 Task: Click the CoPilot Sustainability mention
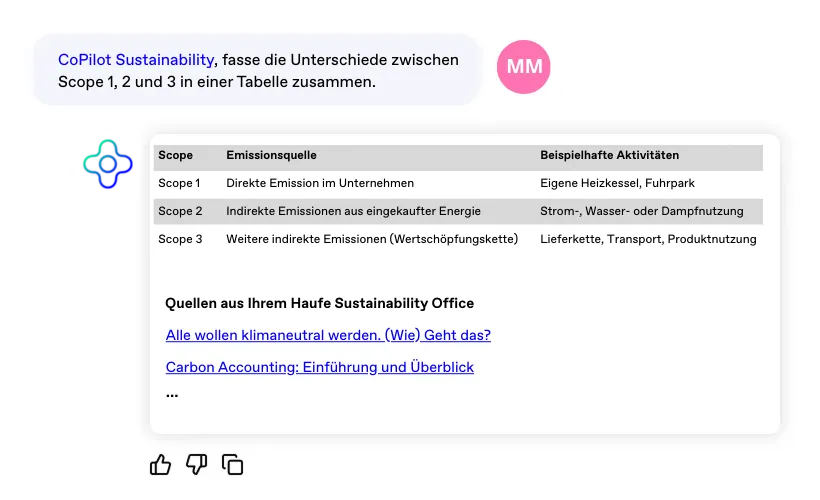[x=136, y=60]
